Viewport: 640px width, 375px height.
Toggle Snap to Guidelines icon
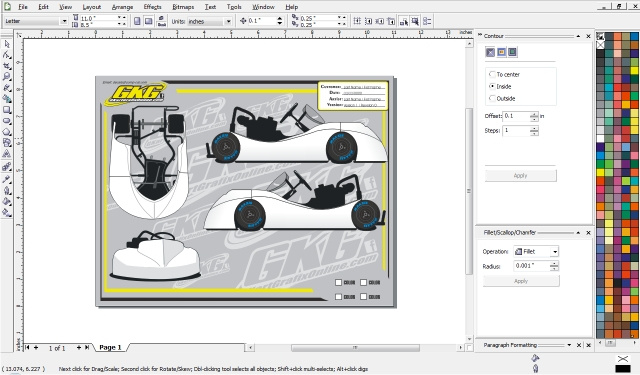[x=368, y=21]
